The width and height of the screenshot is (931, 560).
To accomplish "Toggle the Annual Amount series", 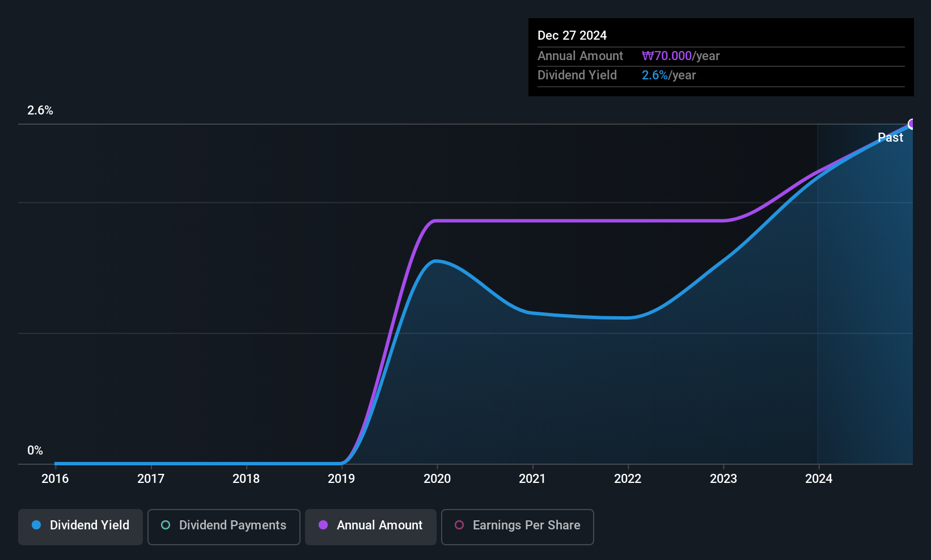I will pos(371,527).
